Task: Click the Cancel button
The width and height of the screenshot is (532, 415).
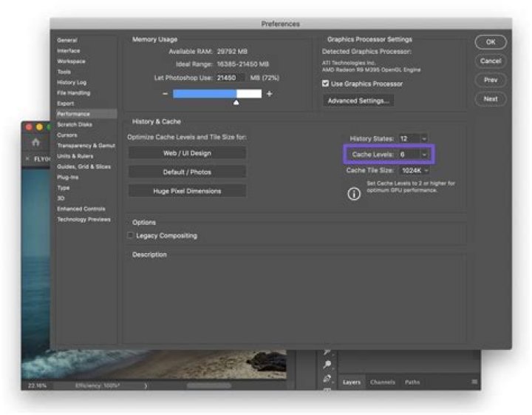Action: (491, 61)
